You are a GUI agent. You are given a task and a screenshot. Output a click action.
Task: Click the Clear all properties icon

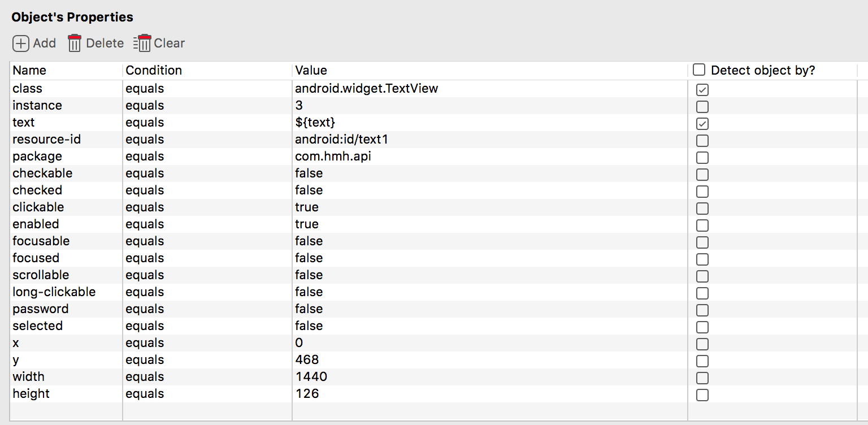click(x=143, y=43)
